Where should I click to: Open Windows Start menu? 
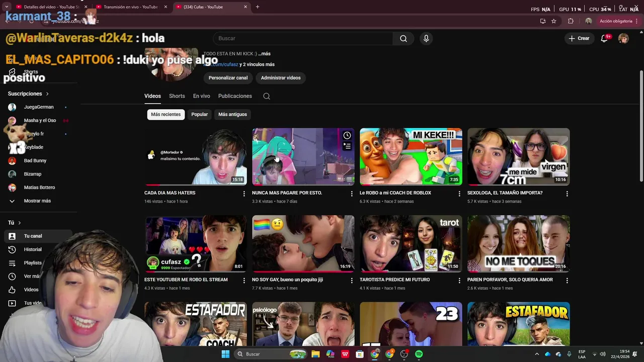[225, 354]
